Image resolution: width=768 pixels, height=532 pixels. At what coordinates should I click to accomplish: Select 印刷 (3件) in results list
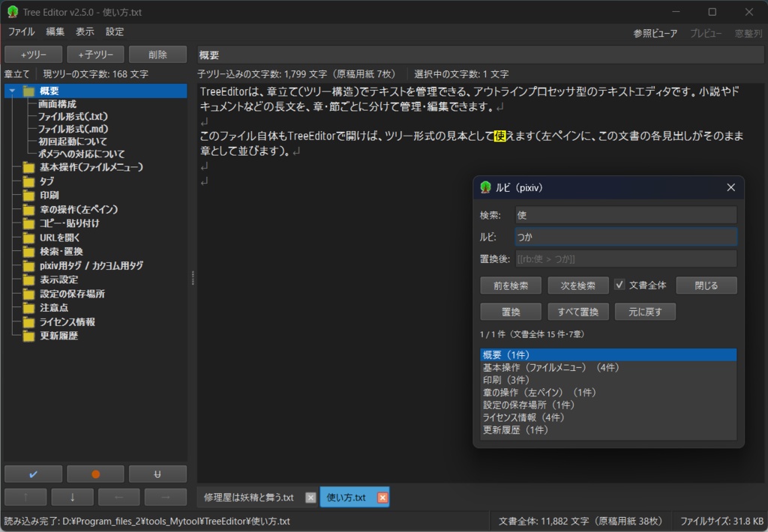pyautogui.click(x=608, y=380)
